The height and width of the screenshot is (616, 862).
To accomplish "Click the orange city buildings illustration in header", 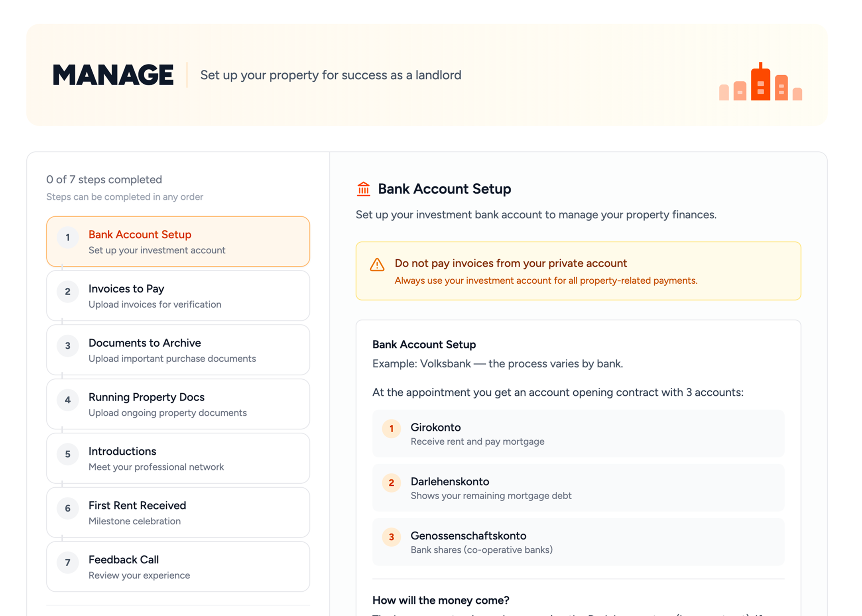I will (x=760, y=82).
